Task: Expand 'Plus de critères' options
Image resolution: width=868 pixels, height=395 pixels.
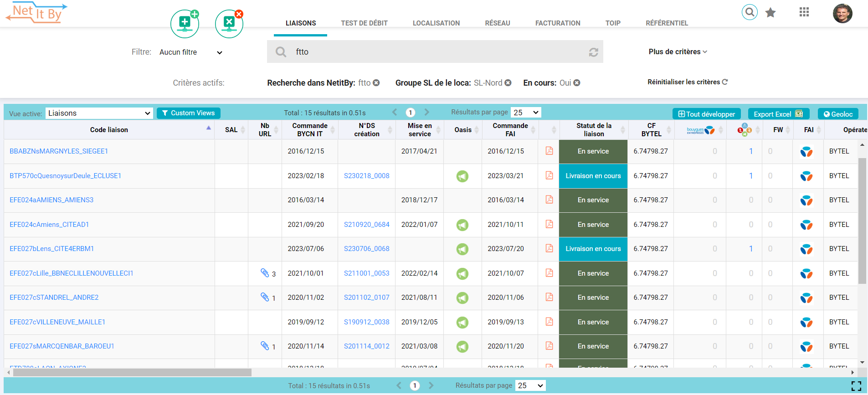Action: [x=678, y=52]
